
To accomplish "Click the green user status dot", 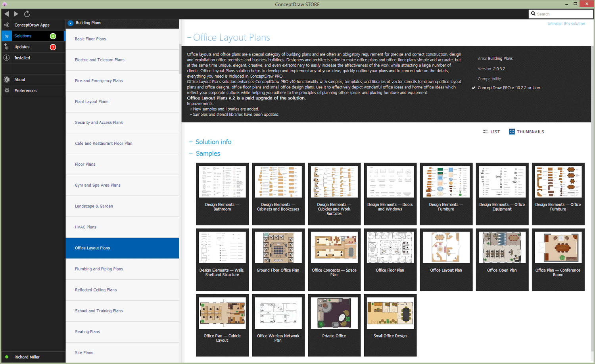I will click(7, 357).
